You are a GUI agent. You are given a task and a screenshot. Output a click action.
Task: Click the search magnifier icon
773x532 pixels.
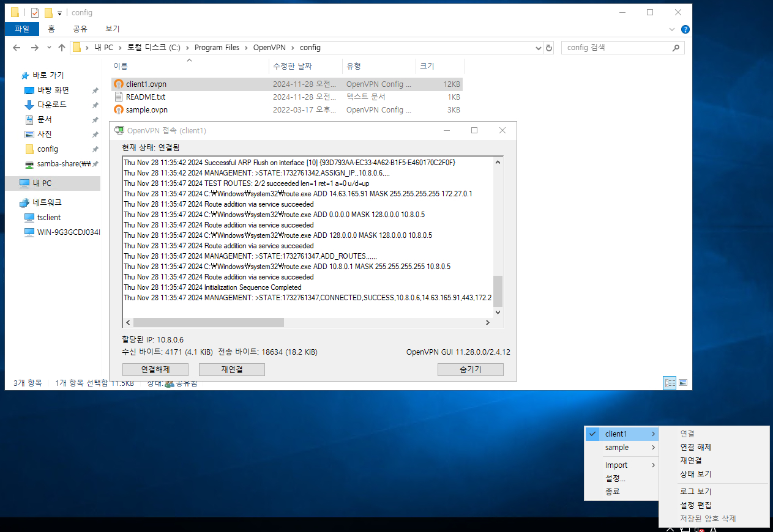[x=676, y=48]
